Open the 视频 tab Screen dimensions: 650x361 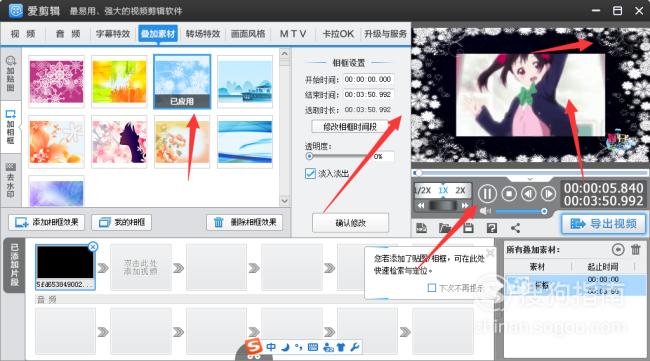[23, 34]
